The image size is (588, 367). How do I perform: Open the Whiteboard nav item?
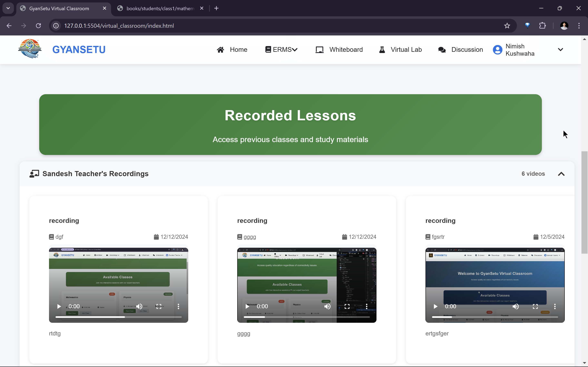click(339, 50)
